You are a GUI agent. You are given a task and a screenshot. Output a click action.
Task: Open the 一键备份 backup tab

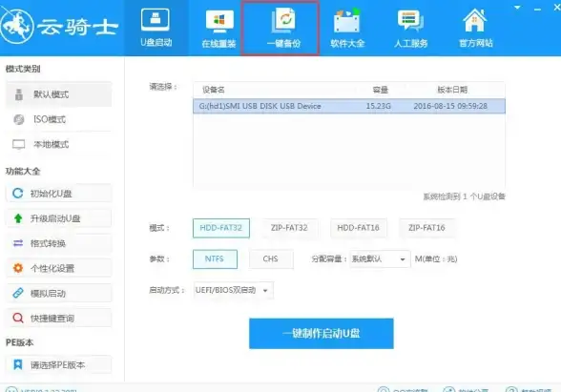point(280,28)
